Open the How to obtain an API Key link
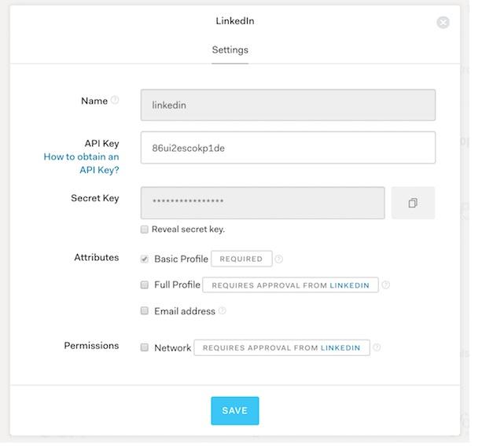The width and height of the screenshot is (504, 448). point(82,163)
